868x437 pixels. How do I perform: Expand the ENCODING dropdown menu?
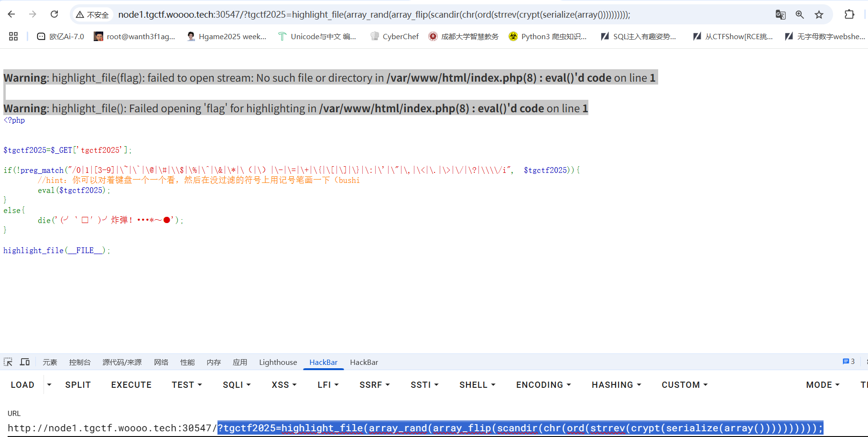click(x=543, y=385)
